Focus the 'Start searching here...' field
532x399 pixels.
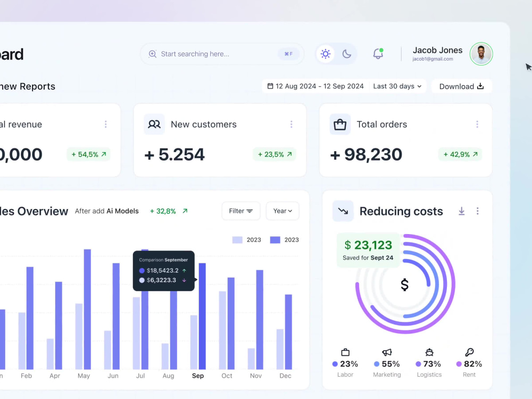pyautogui.click(x=222, y=54)
